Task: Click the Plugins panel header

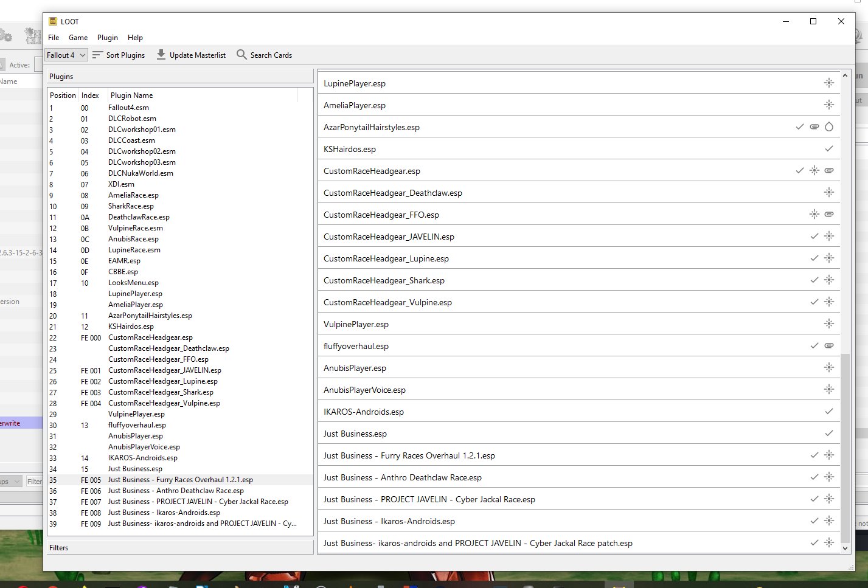Action: point(180,77)
